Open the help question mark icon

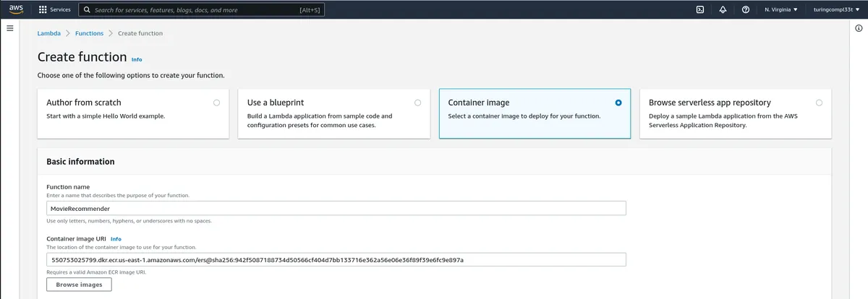[x=745, y=10]
